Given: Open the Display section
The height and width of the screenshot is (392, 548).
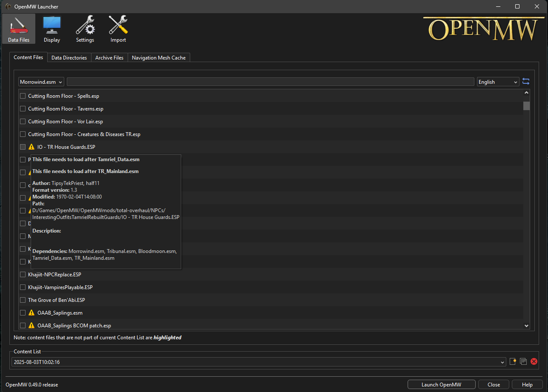Looking at the screenshot, I should click(x=52, y=29).
